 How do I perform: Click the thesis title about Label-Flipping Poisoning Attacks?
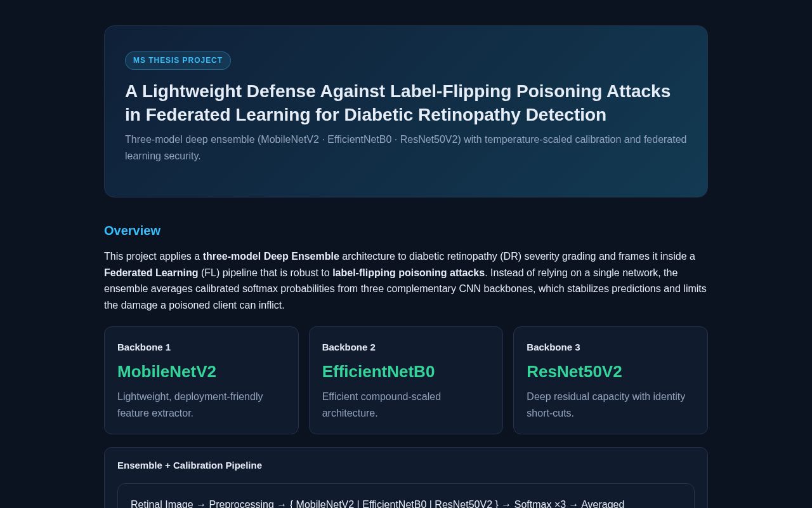pyautogui.click(x=398, y=103)
